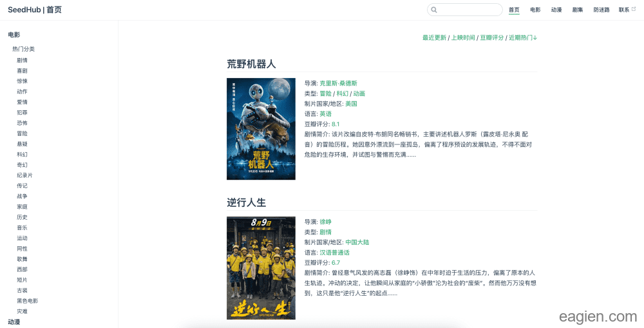Switch to the 动漫 navigation item
The width and height of the screenshot is (644, 328).
pyautogui.click(x=556, y=10)
